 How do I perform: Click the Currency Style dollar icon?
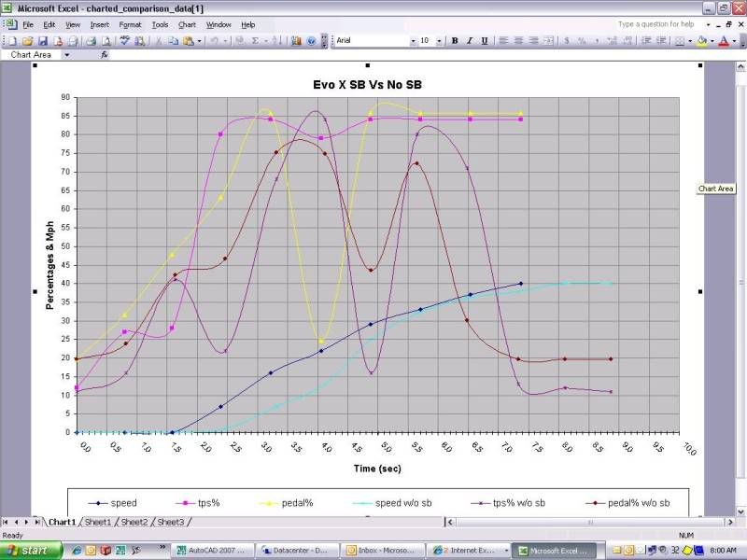click(567, 41)
